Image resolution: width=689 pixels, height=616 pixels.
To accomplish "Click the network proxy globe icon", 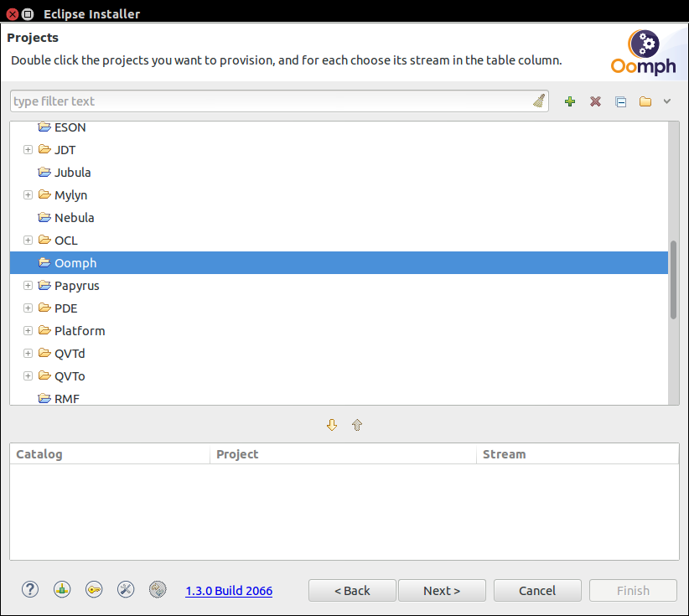I will click(158, 590).
